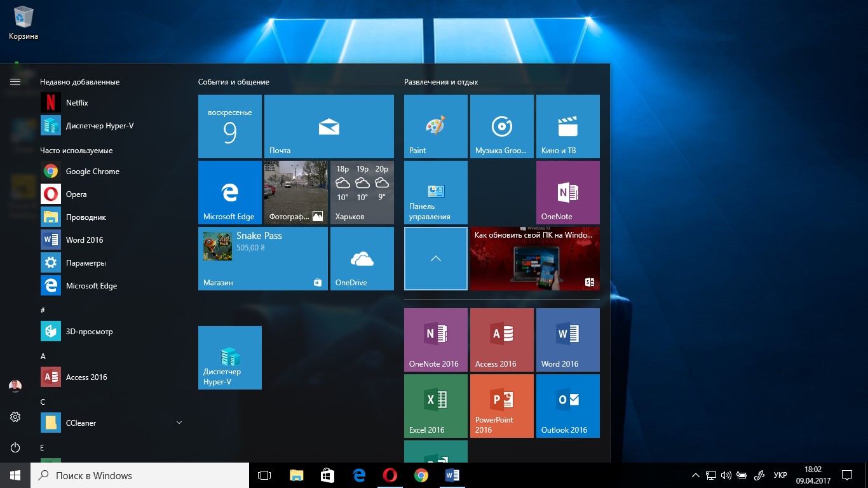Open Settings gear in Start sidebar
Image resolution: width=868 pixels, height=488 pixels.
click(x=15, y=417)
